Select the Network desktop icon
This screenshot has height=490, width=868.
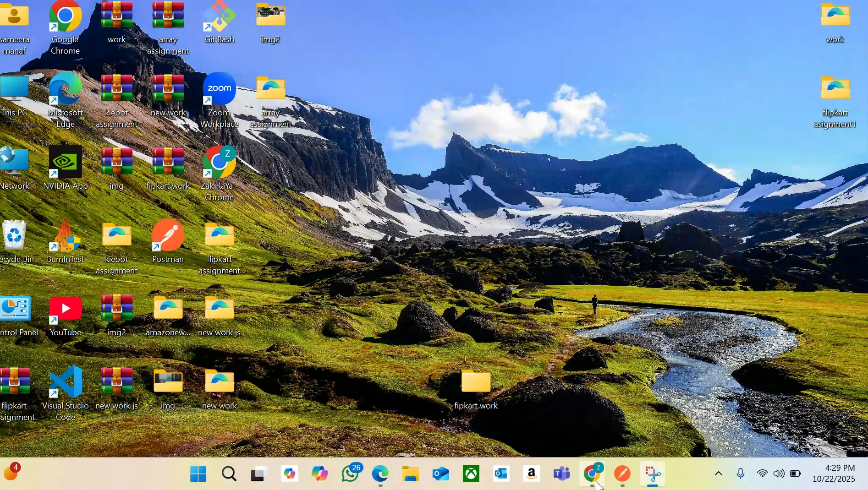pyautogui.click(x=15, y=168)
